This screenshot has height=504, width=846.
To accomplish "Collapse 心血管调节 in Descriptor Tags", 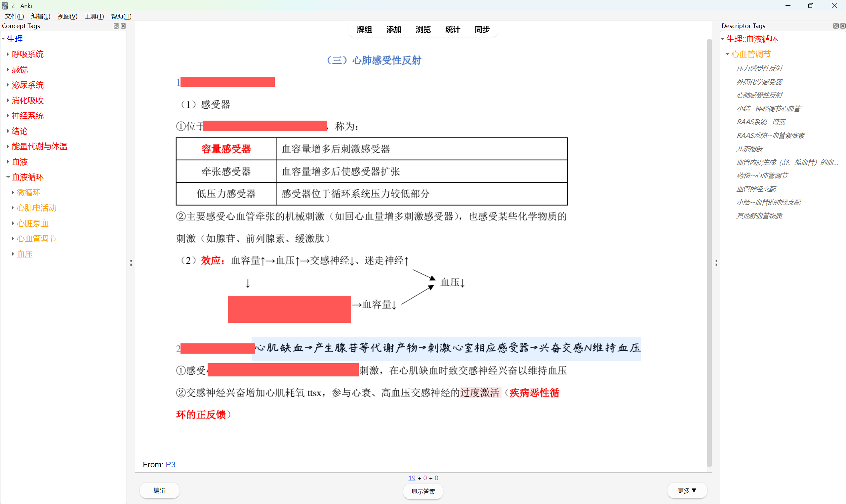I will click(727, 54).
